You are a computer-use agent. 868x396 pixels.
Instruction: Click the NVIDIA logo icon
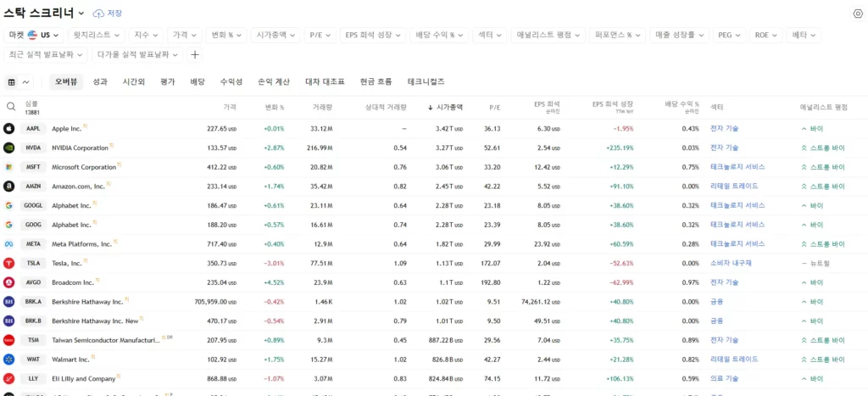click(8, 148)
